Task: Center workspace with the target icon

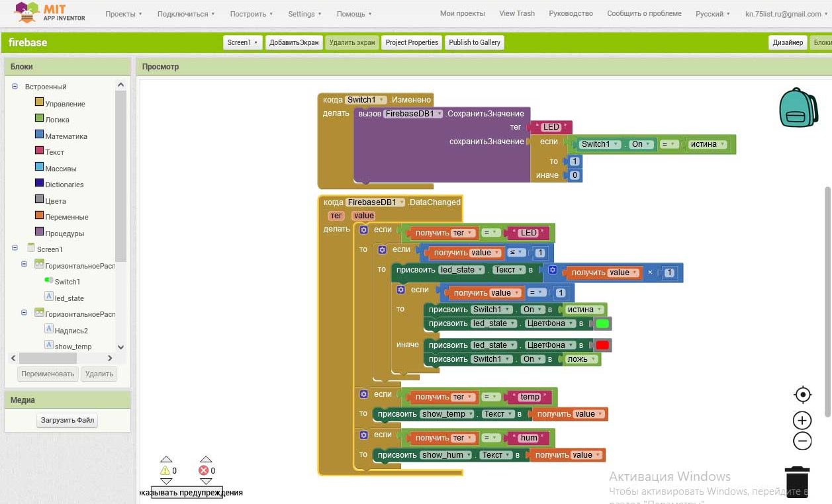Action: 802,396
